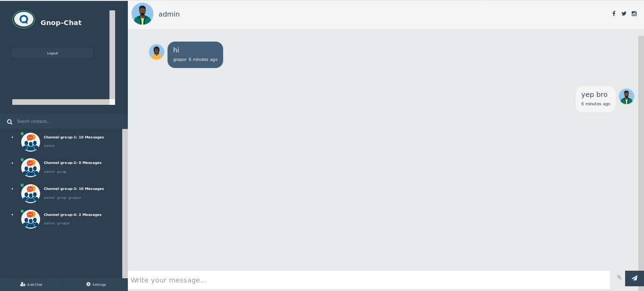This screenshot has height=291, width=644.
Task: Open Settings at sidebar bottom
Action: click(x=96, y=284)
